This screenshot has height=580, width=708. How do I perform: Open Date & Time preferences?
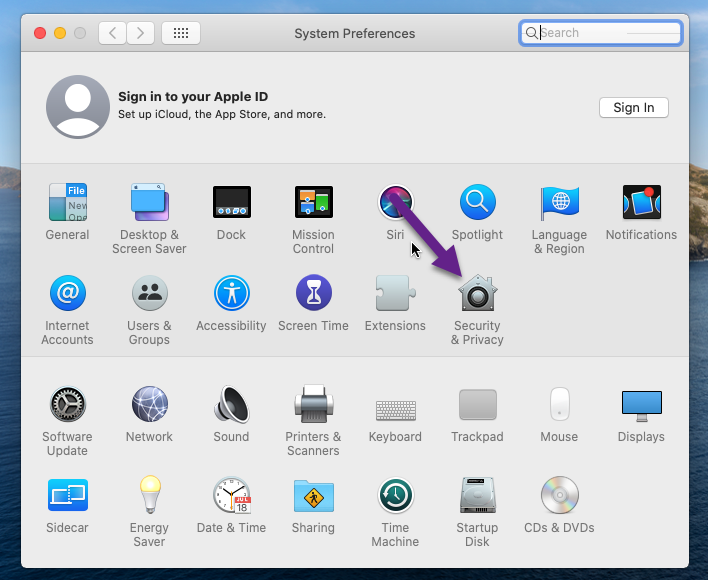point(232,495)
